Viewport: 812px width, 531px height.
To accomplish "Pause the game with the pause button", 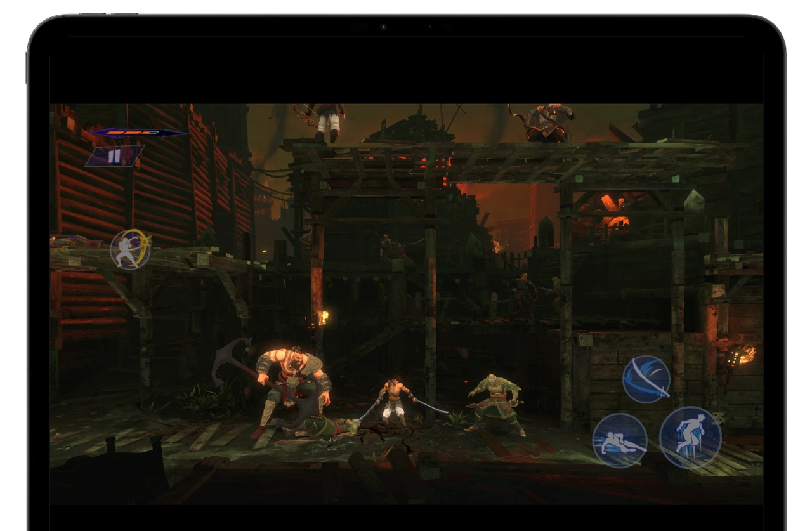I will (114, 156).
